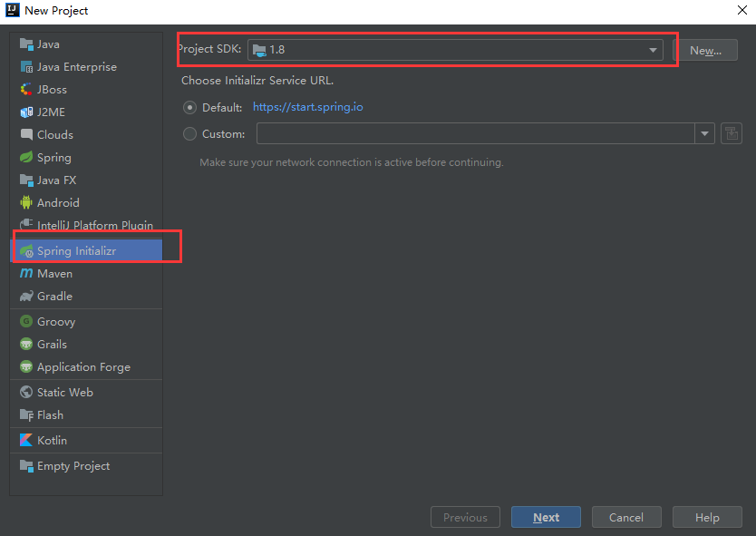Click the Maven 'm' icon
The width and height of the screenshot is (756, 536).
[x=26, y=274]
